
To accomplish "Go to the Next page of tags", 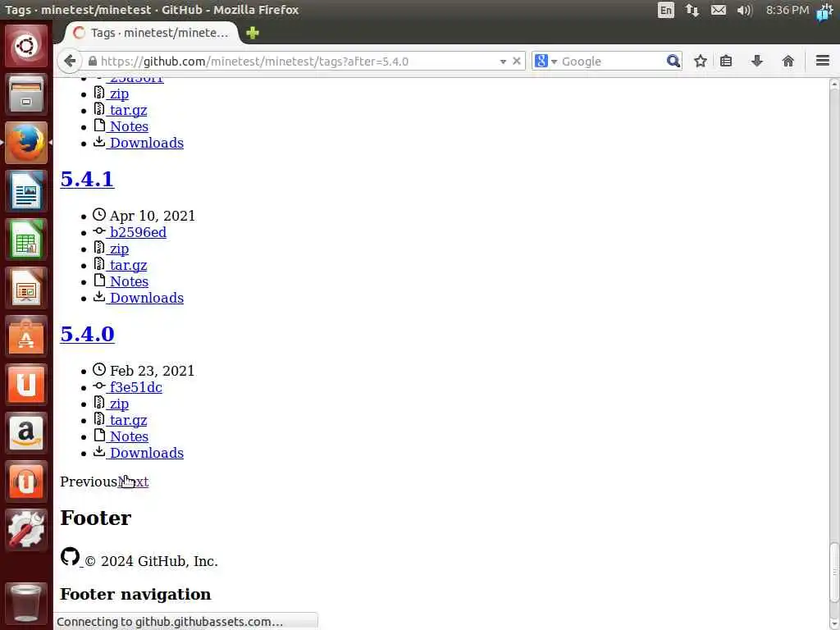I will 133,482.
